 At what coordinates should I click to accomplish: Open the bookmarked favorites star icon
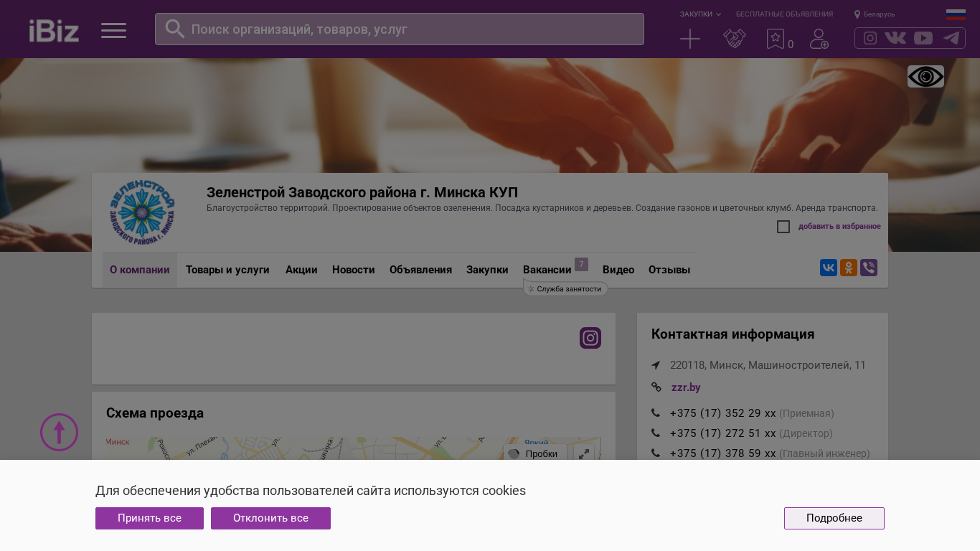776,39
